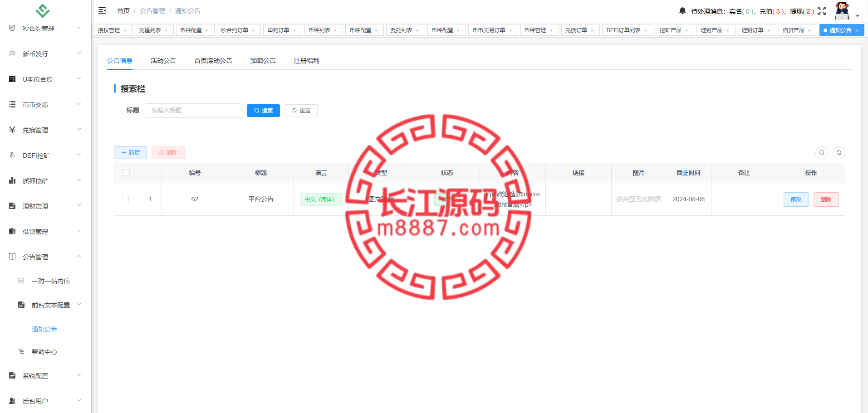Click the 新币发行 sidebar icon
The width and height of the screenshot is (868, 413).
[x=12, y=53]
